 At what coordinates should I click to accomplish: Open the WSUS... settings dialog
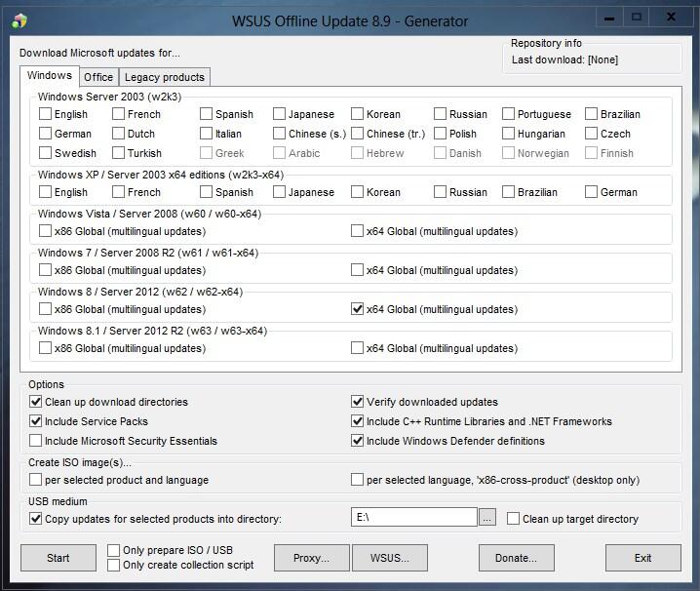coord(390,558)
